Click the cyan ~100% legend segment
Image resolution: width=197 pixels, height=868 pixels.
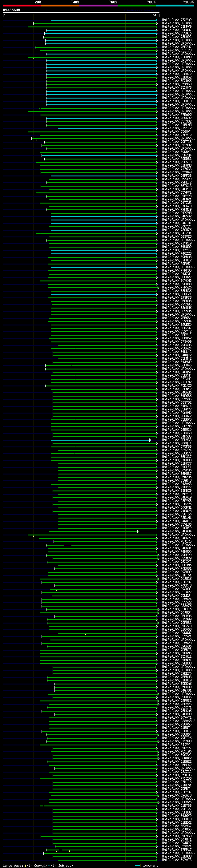[175, 6]
